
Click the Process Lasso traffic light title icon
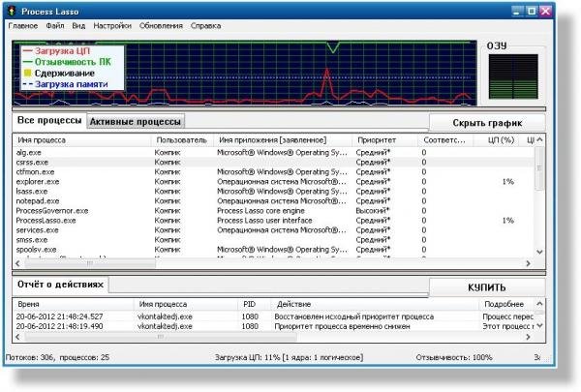[12, 11]
